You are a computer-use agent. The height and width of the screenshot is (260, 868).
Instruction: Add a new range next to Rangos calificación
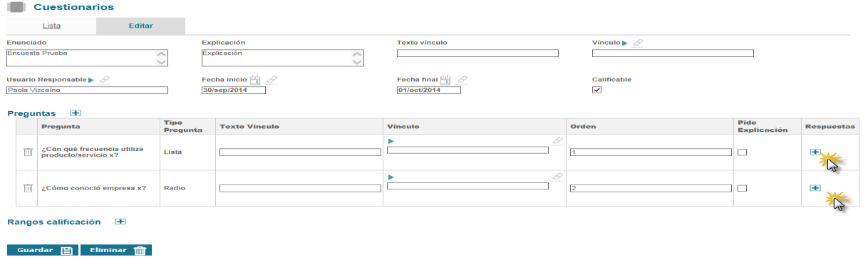120,222
